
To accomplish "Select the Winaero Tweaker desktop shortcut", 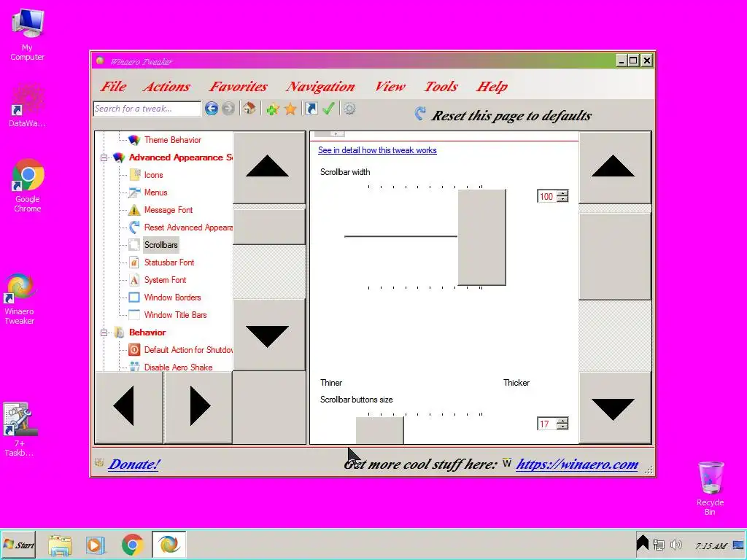I will (x=19, y=298).
